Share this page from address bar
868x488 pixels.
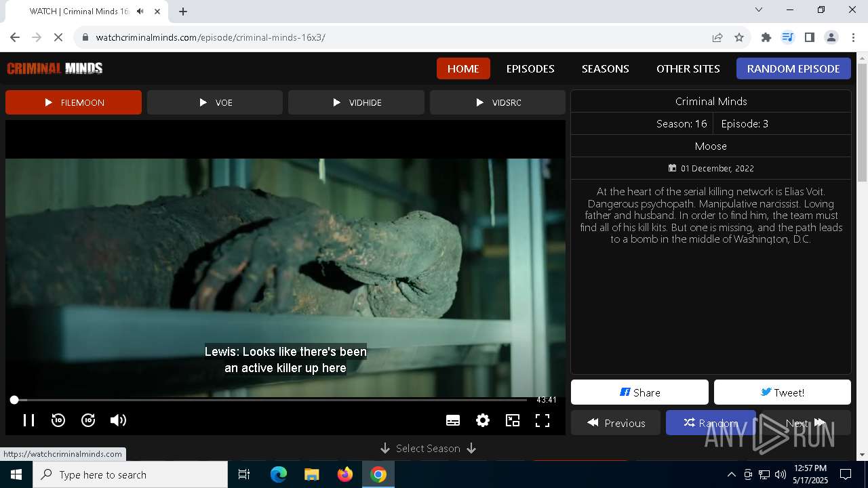717,37
